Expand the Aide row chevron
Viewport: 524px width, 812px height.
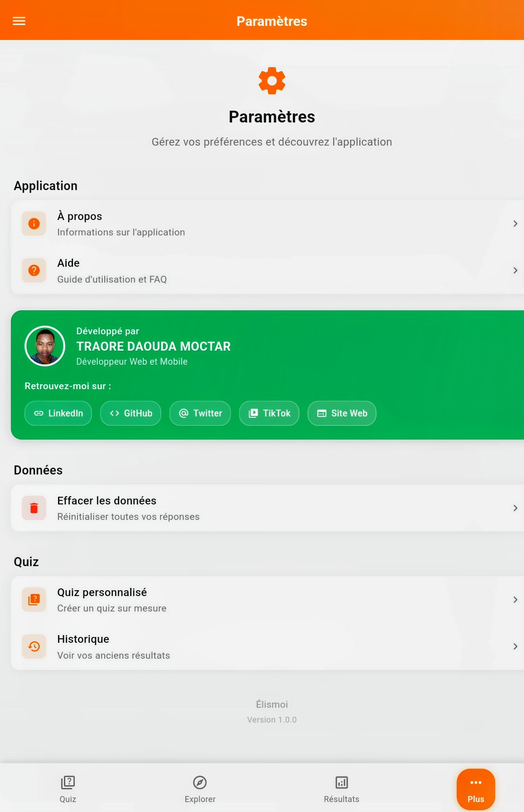click(515, 270)
